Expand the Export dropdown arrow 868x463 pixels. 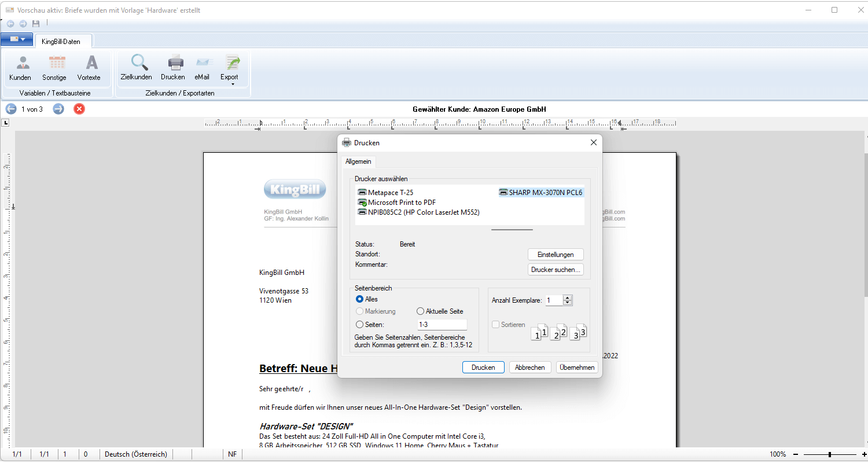coord(233,84)
